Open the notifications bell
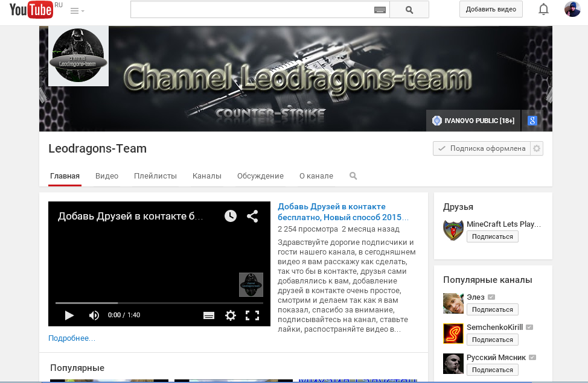588x383 pixels. point(543,9)
